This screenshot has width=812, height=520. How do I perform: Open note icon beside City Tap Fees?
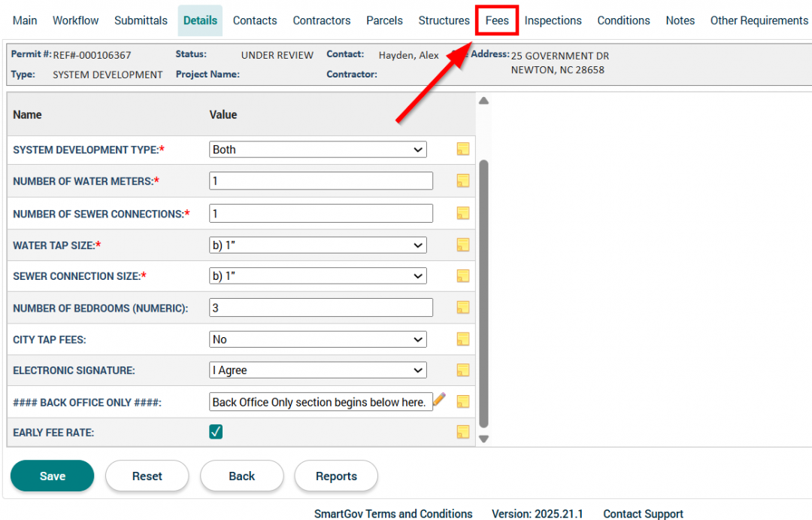(463, 339)
